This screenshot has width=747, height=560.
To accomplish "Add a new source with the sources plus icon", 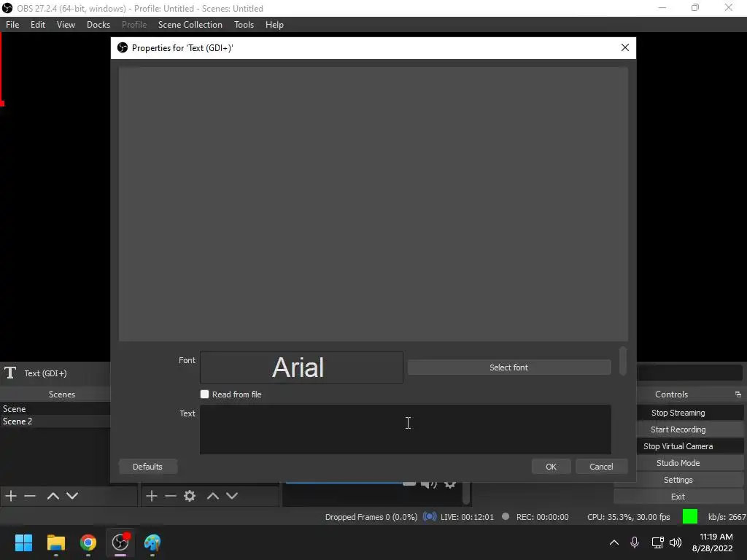I will tap(152, 496).
